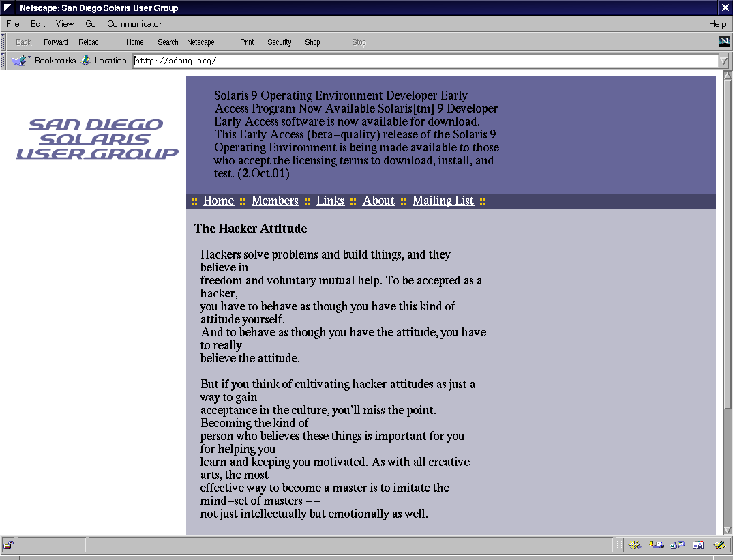Collapse the navigation toolbar handle
Screen dimensions: 733x560
[3, 42]
